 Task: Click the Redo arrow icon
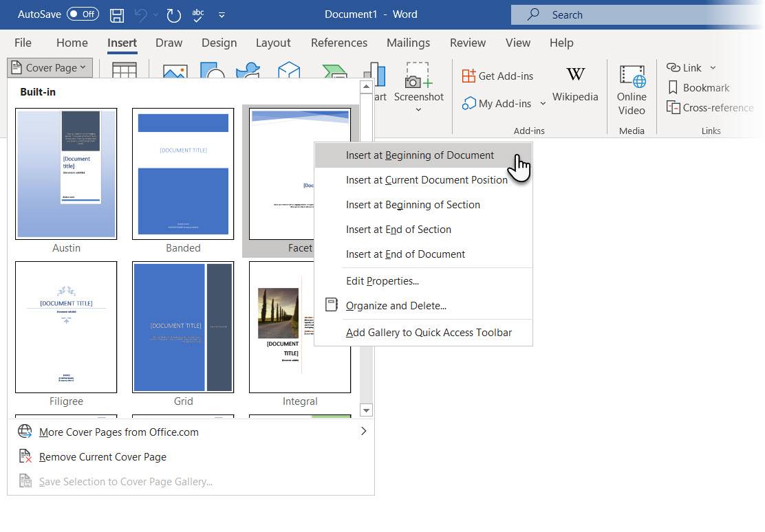click(173, 14)
